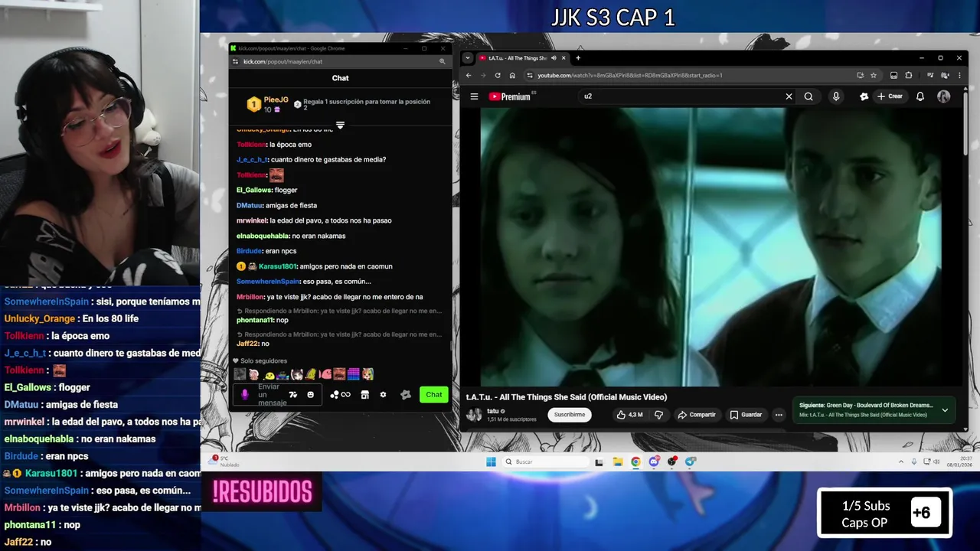Open Chrome from the taskbar

(x=635, y=461)
